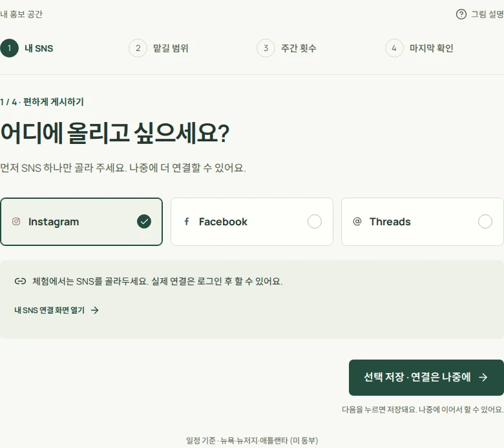The width and height of the screenshot is (504, 448).
Task: Open the 내 SNS 연결 화면 열기 link
Action: [57, 311]
